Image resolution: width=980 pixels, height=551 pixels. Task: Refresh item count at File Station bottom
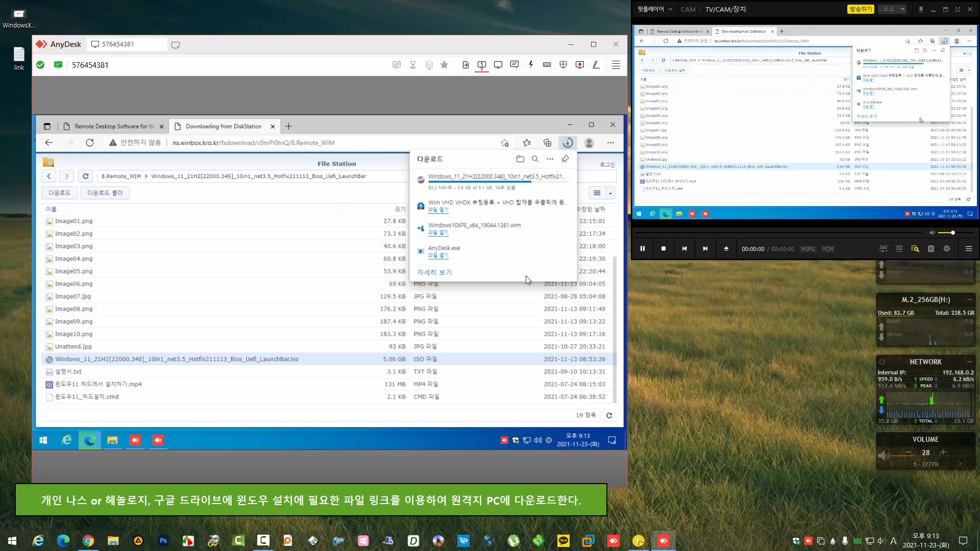(x=609, y=415)
